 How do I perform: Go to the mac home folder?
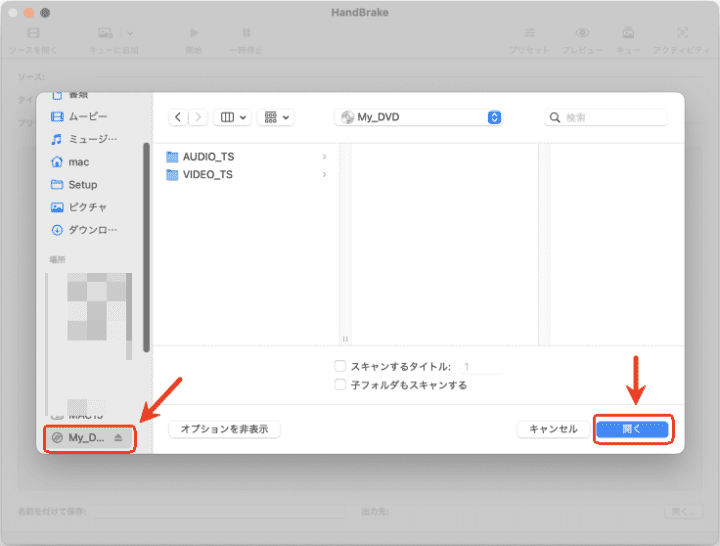coord(79,161)
